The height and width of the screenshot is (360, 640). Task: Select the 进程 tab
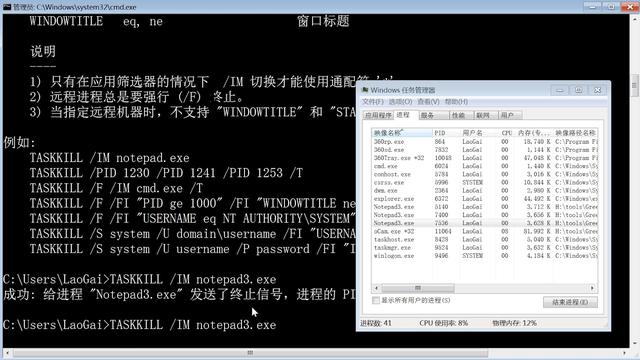click(x=405, y=115)
